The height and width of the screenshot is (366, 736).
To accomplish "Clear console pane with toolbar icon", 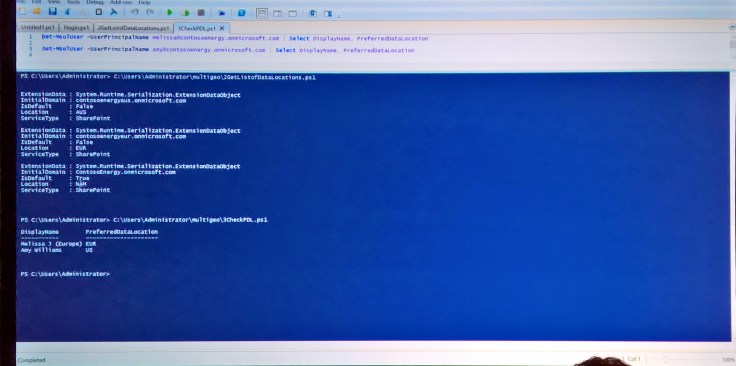I will [113, 12].
